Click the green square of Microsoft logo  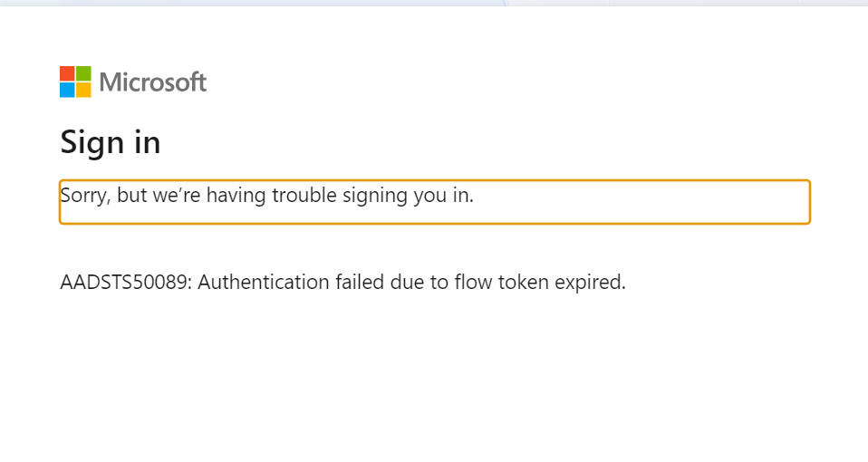[83, 73]
